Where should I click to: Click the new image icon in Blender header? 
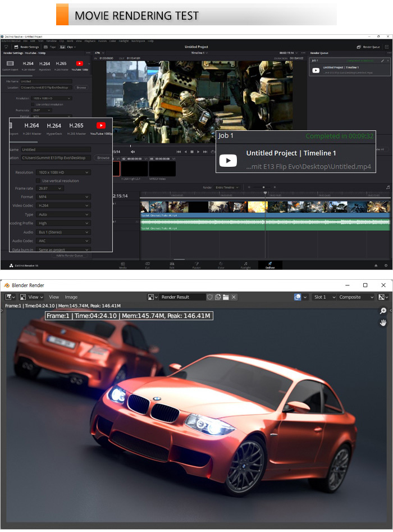click(x=218, y=297)
